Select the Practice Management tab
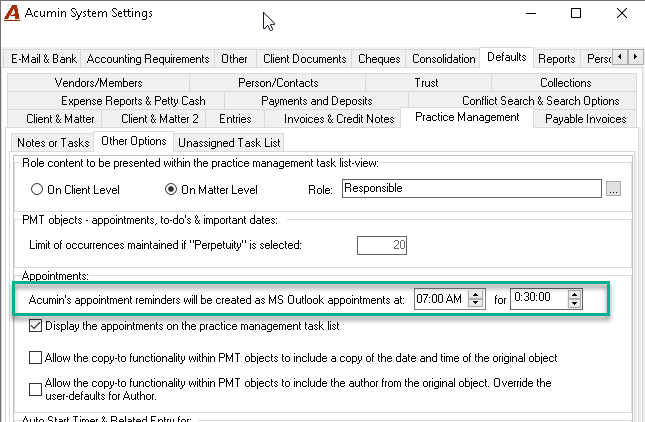Viewport: 645px width, 422px height. [x=467, y=117]
